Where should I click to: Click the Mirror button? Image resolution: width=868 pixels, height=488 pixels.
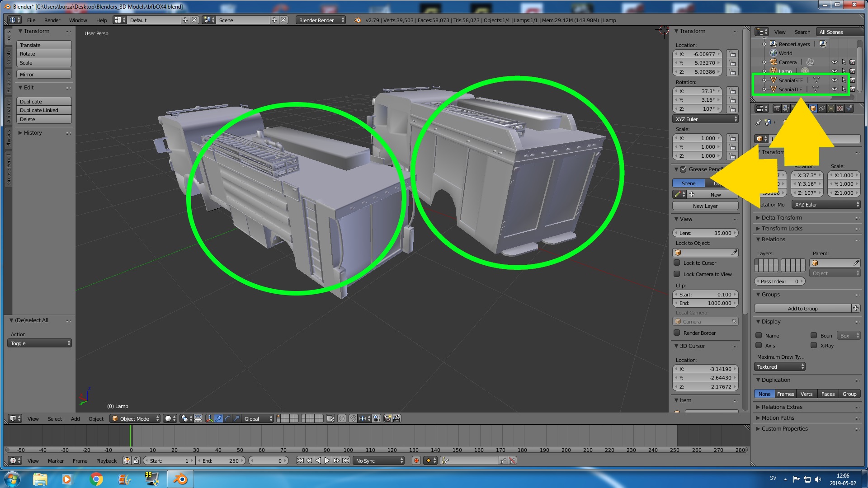point(44,75)
